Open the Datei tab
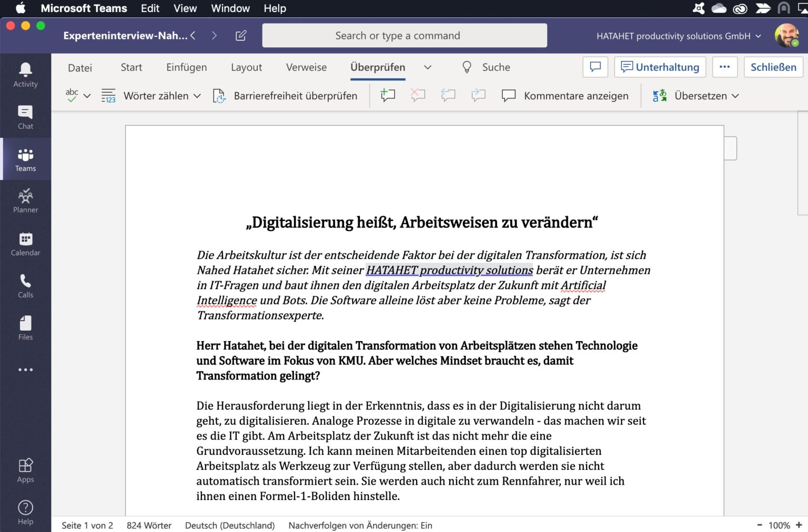Viewport: 808px width, 532px height. click(x=80, y=67)
